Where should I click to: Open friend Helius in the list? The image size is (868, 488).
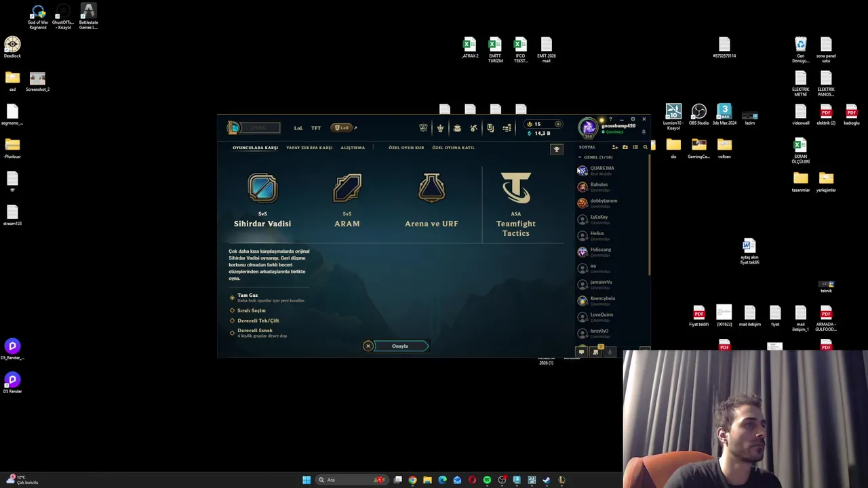(612, 235)
